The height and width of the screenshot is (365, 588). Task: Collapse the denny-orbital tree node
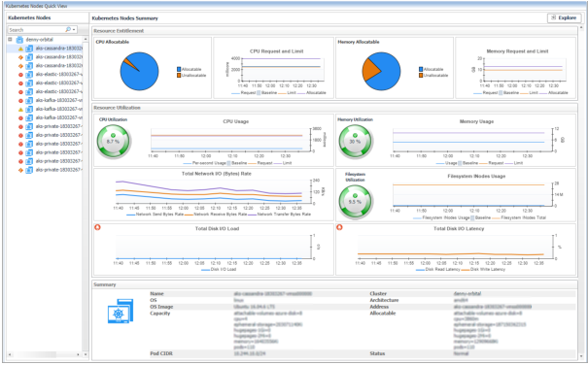[10, 40]
